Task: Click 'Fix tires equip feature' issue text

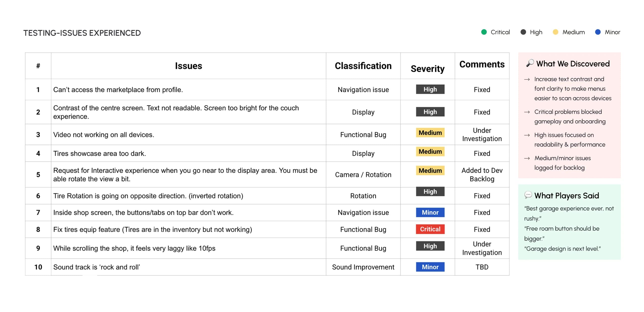Action: [x=152, y=230]
